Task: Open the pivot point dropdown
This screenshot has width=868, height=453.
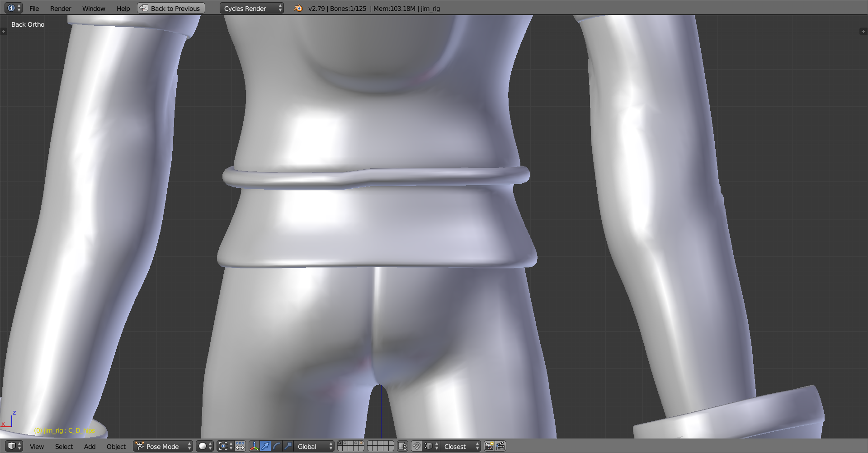Action: click(225, 446)
